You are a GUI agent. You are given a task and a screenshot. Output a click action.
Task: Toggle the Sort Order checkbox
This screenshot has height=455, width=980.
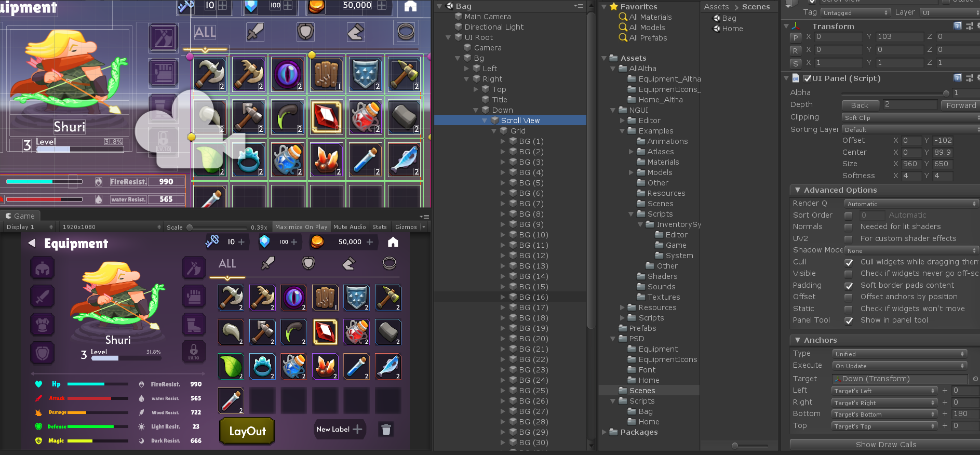tap(848, 215)
